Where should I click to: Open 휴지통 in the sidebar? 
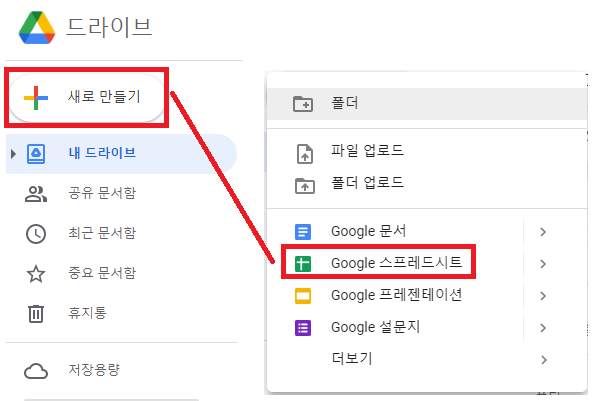coord(121,313)
